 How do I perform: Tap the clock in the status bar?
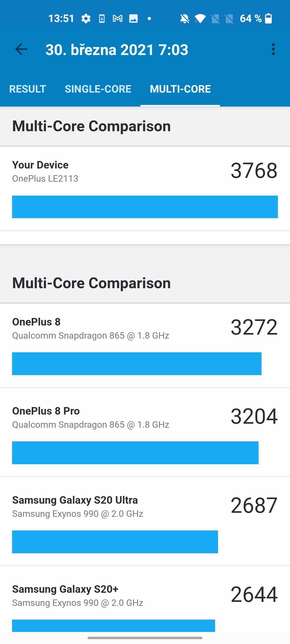click(62, 18)
